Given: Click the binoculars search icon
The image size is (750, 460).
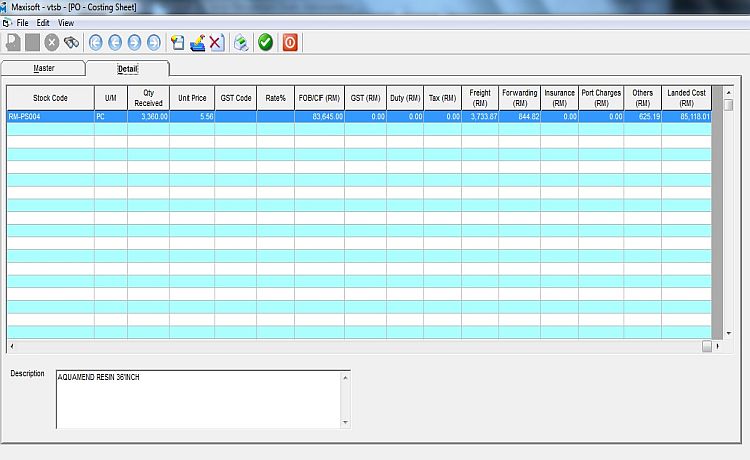Looking at the screenshot, I should 71,42.
